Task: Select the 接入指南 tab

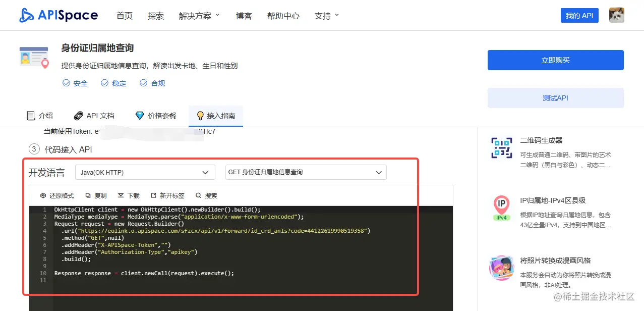Action: click(x=216, y=116)
